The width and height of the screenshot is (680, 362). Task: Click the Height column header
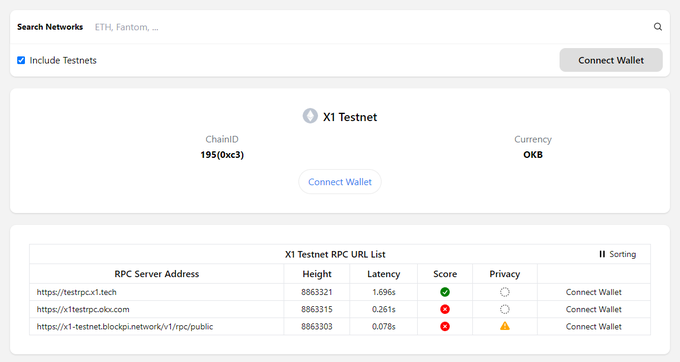pos(317,274)
